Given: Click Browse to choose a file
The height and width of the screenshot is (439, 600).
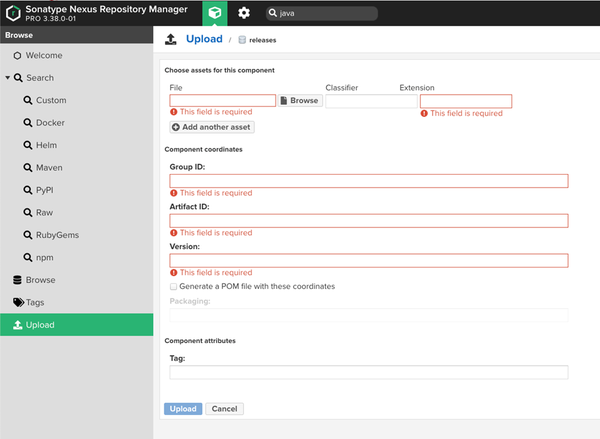Looking at the screenshot, I should pos(299,101).
